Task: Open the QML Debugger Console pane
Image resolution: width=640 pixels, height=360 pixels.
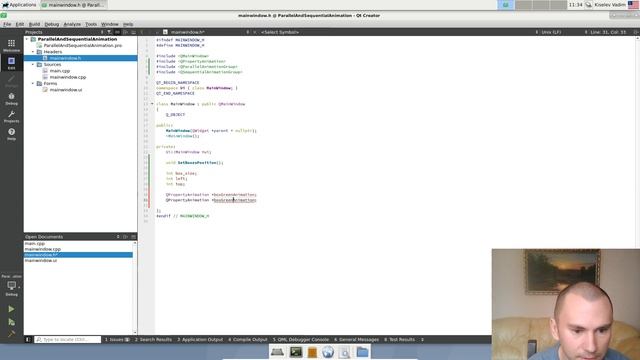Action: tap(301, 339)
